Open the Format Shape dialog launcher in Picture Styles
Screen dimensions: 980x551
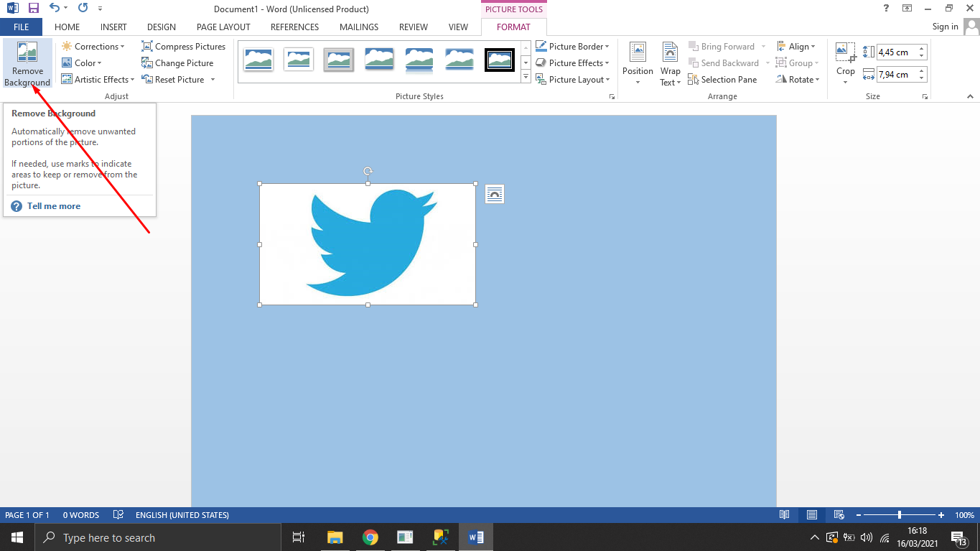[x=612, y=96]
